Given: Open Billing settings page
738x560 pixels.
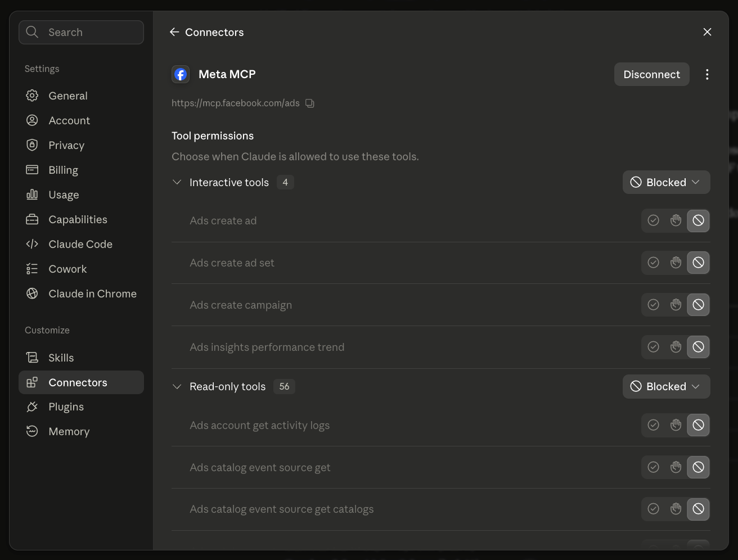Looking at the screenshot, I should point(81,170).
